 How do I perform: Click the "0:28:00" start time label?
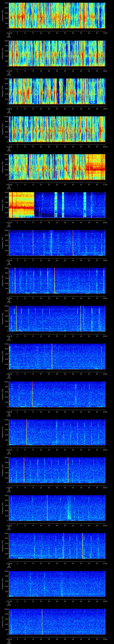[x=9, y=487]
